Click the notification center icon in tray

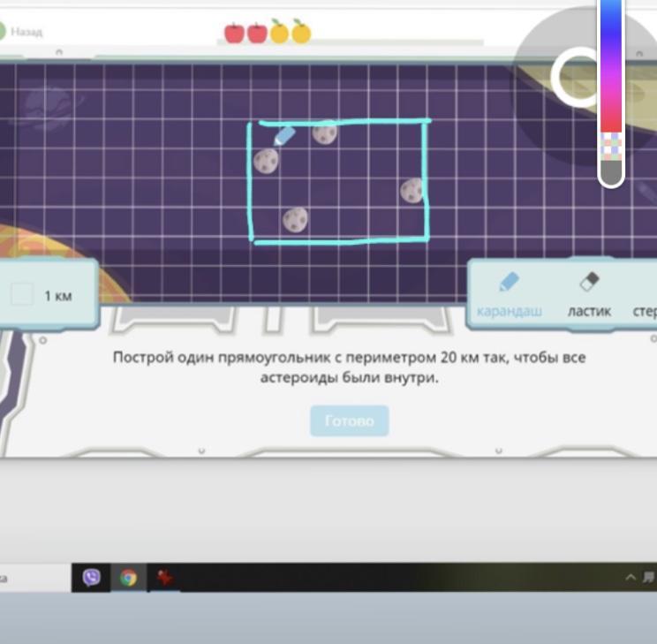click(x=649, y=578)
